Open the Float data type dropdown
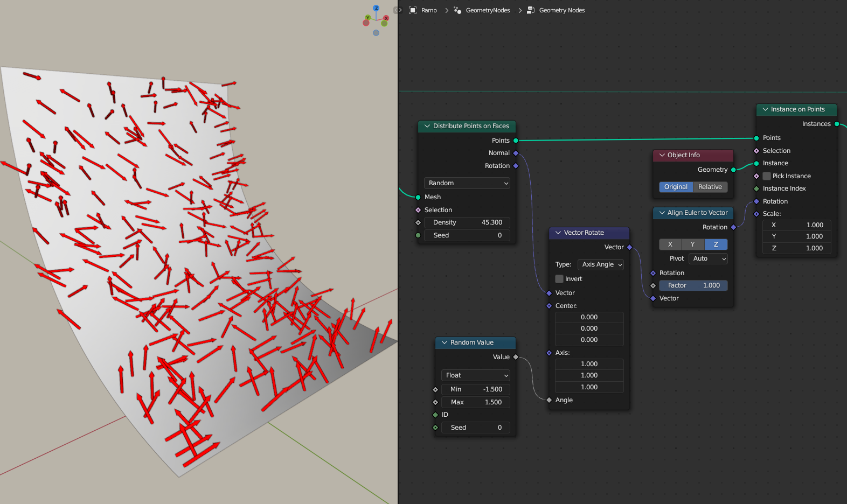The image size is (847, 504). tap(475, 375)
